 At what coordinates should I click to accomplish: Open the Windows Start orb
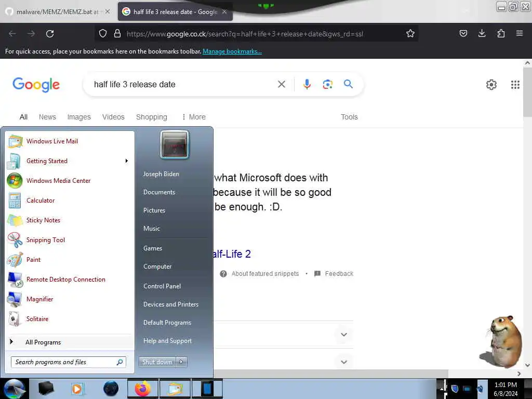(14, 389)
